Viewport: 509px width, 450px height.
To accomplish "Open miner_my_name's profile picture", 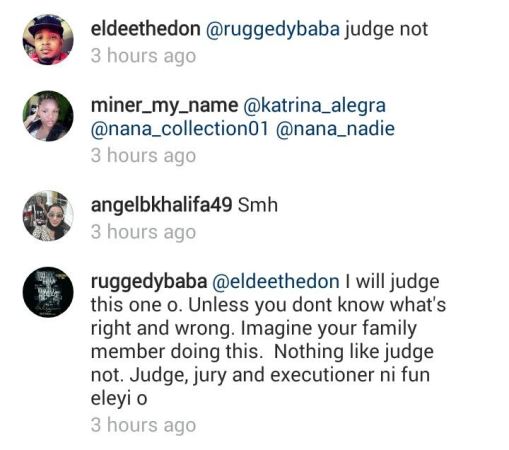I will click(48, 116).
